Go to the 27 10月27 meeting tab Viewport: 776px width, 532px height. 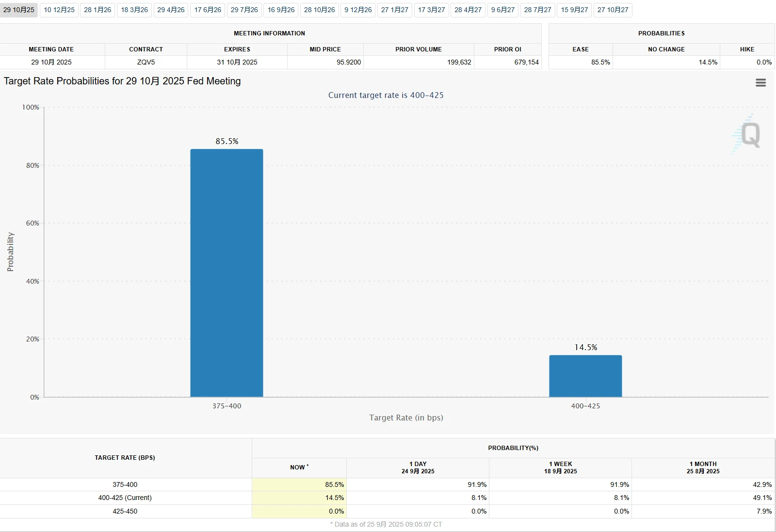[613, 10]
